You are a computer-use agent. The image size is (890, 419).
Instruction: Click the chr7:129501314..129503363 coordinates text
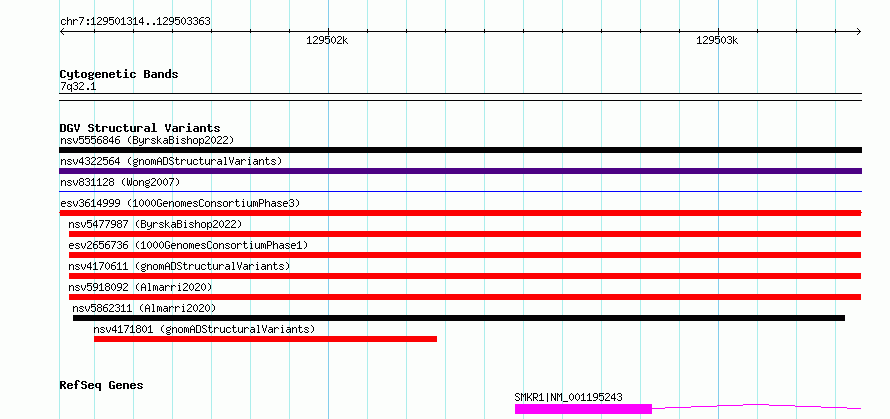coord(135,22)
